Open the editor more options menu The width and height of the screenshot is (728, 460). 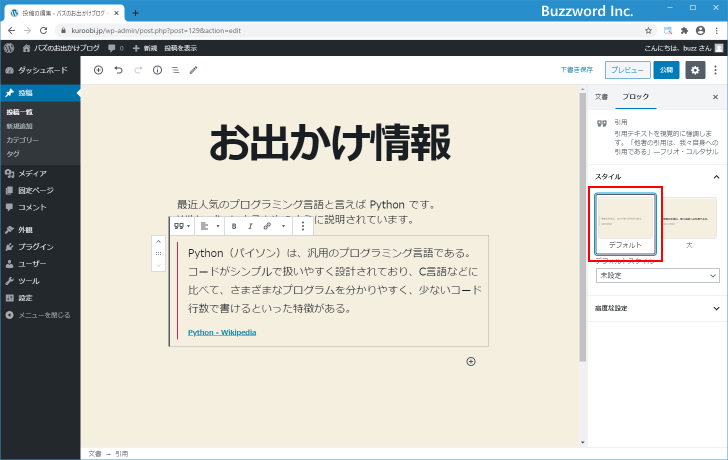click(x=715, y=70)
